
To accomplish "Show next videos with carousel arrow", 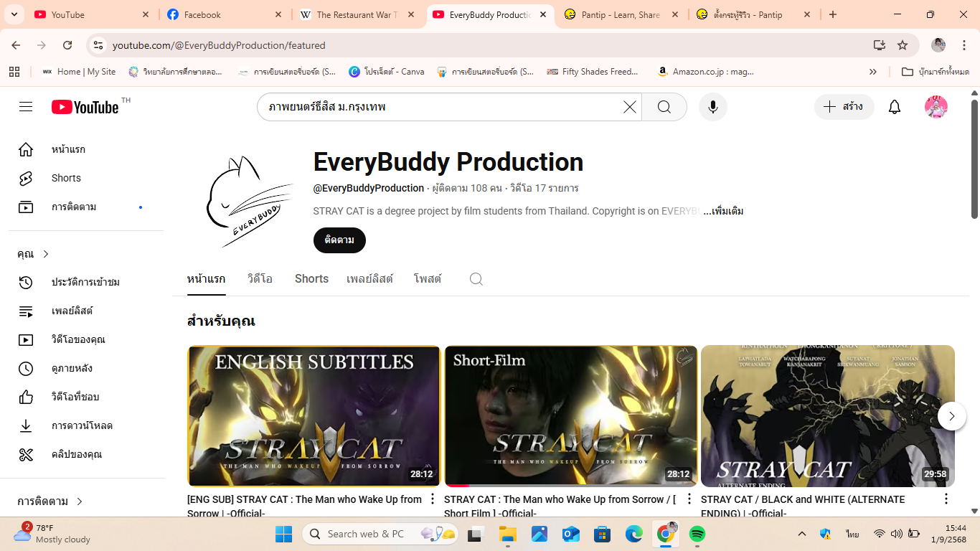I will [x=952, y=416].
